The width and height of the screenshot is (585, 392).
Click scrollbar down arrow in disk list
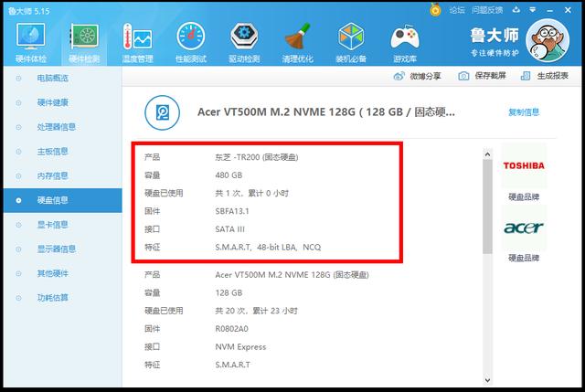click(487, 380)
